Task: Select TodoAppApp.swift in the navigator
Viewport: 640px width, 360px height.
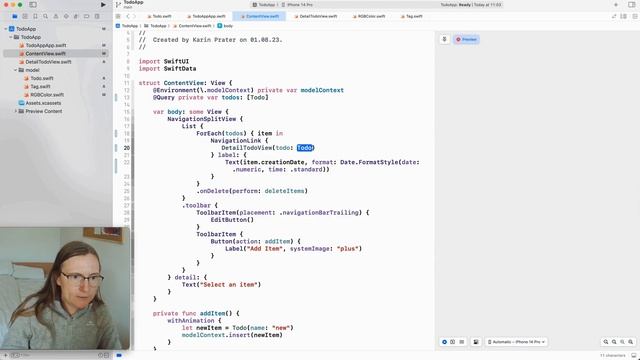Action: [46, 45]
